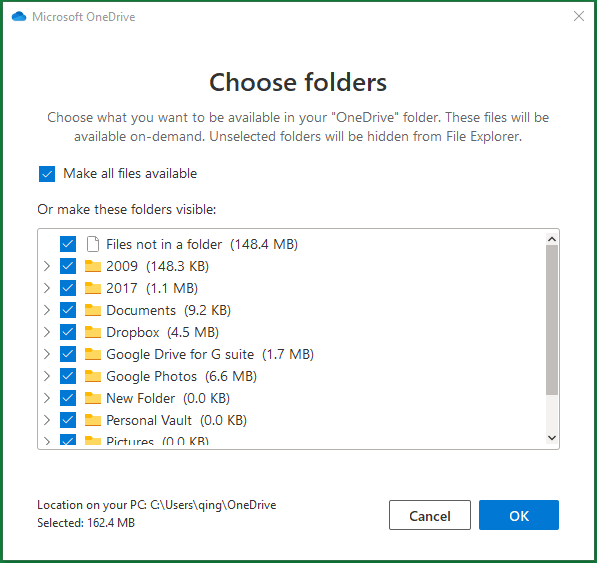Screen dimensions: 597x563
Task: Close the Microsoft OneDrive dialog
Action: pos(579,16)
